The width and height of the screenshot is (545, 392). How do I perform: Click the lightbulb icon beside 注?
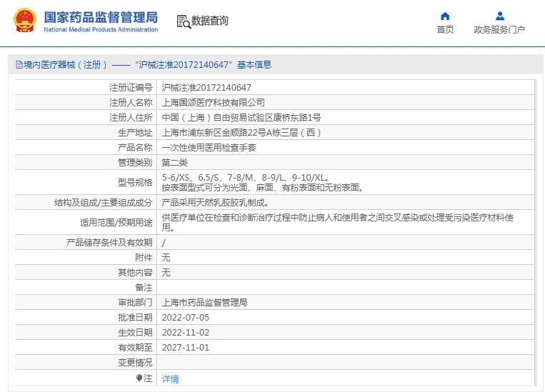(x=139, y=378)
